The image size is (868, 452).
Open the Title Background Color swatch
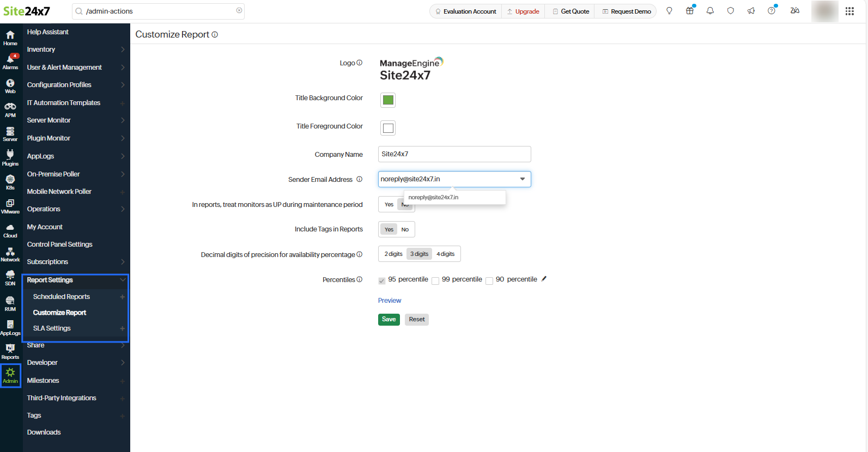click(388, 100)
